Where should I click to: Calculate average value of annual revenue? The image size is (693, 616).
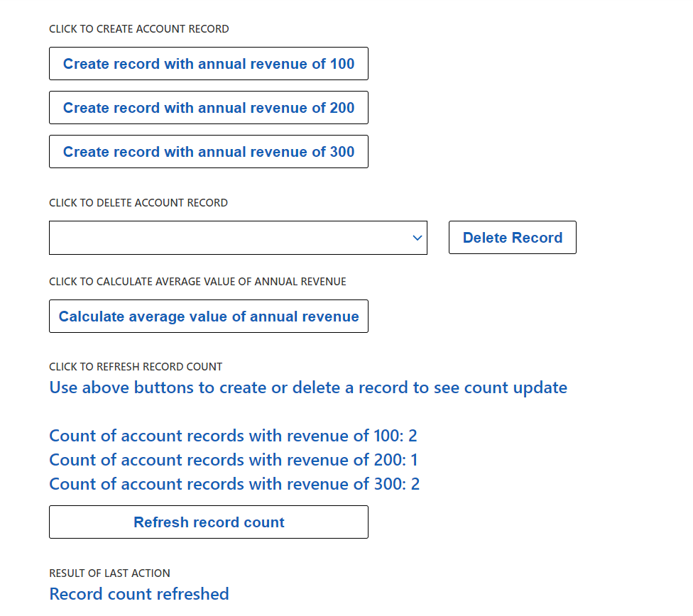pyautogui.click(x=208, y=316)
